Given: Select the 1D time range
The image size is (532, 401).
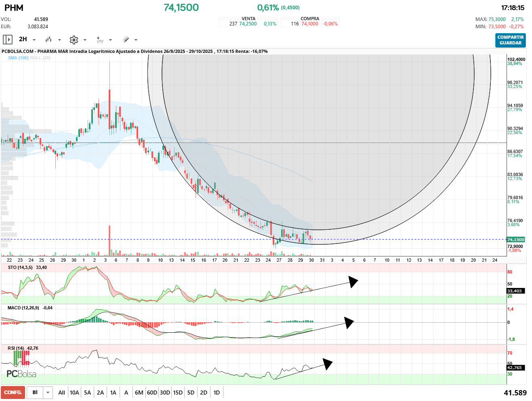Looking at the screenshot, I should coord(217,393).
